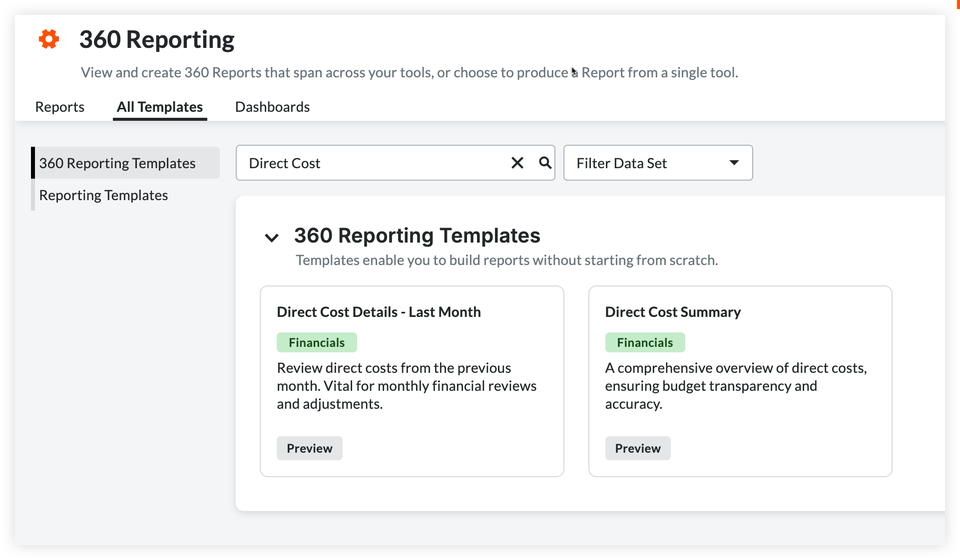Open the Direct Cost Details - Last Month title

tap(379, 312)
